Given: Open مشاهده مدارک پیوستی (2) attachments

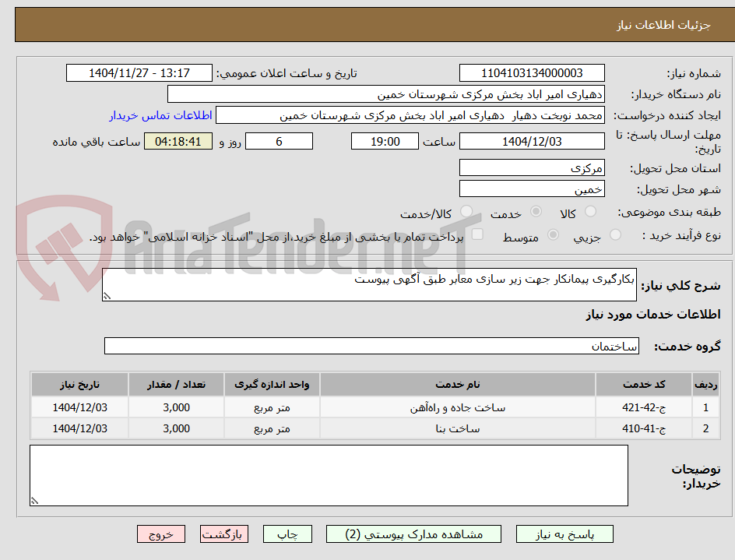Looking at the screenshot, I should (413, 534).
